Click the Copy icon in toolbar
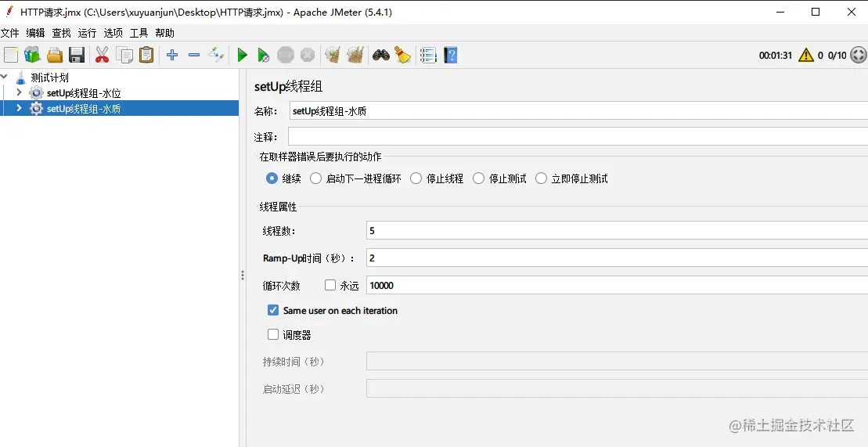The image size is (868, 447). pyautogui.click(x=124, y=55)
